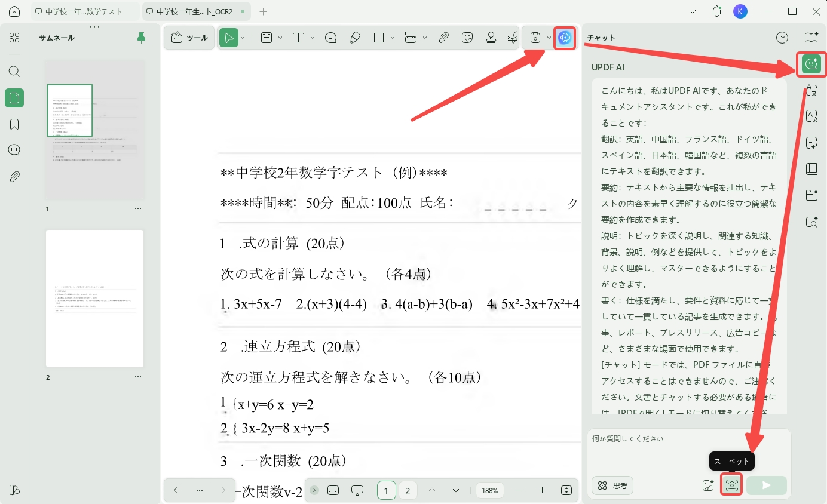Start the slideshow presentation icon
Image resolution: width=827 pixels, height=504 pixels.
tap(357, 490)
